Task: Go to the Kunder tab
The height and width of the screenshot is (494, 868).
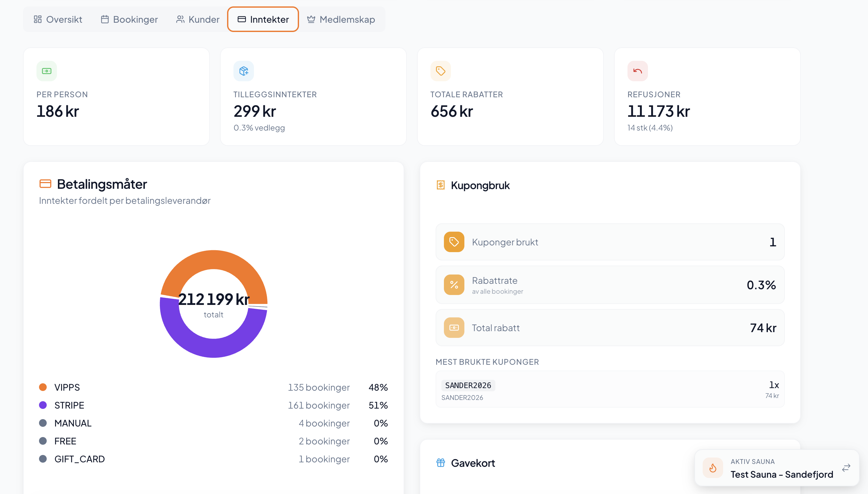Action: pos(198,19)
